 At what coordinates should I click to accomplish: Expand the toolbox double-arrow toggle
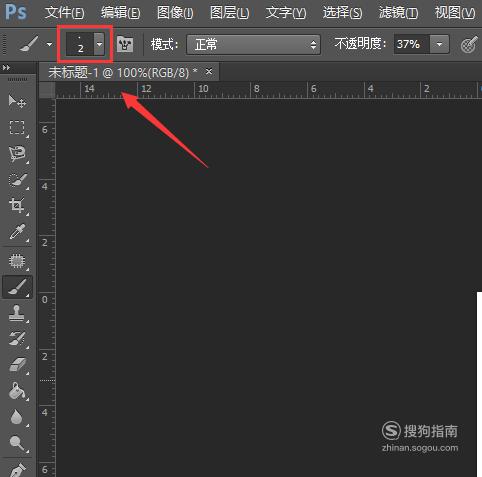pyautogui.click(x=6, y=68)
